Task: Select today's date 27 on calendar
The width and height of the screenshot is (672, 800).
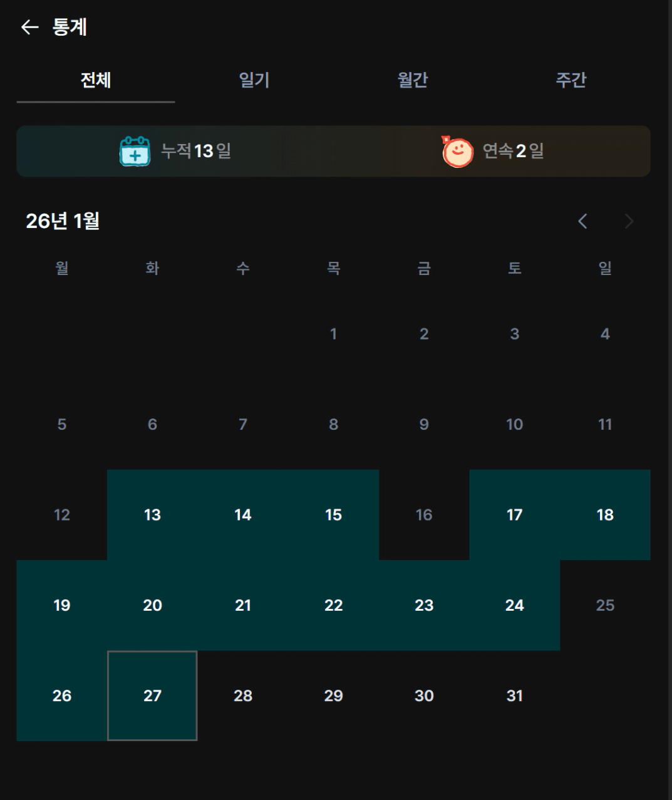Action: tap(152, 695)
